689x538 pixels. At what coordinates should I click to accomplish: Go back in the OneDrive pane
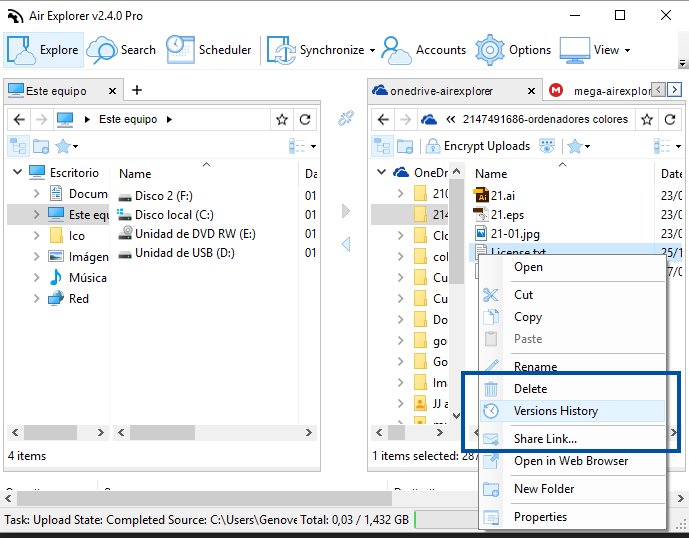point(383,119)
